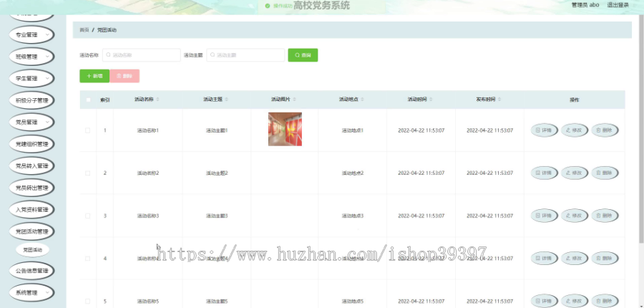
Task: Click 修改 for row 活动名称3
Action: point(575,216)
